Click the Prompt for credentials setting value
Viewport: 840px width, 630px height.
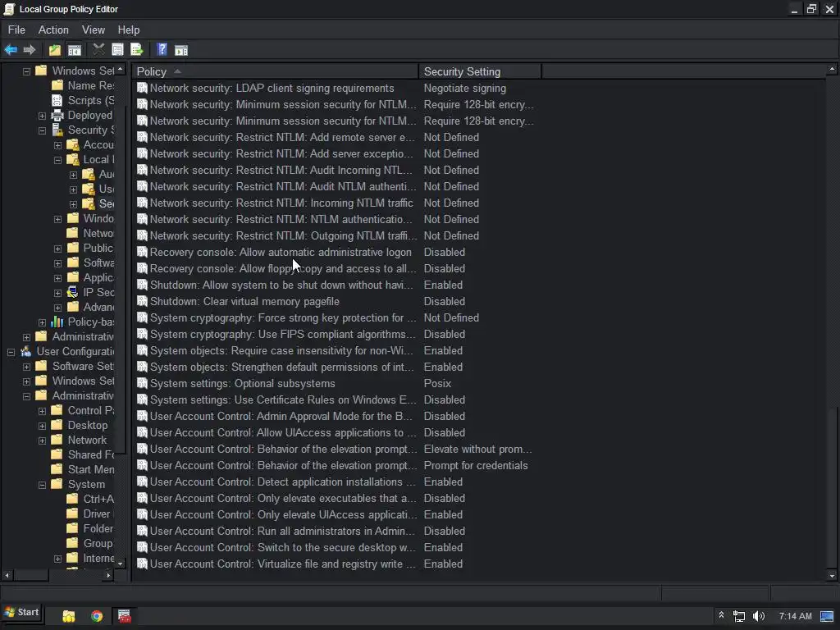476,466
